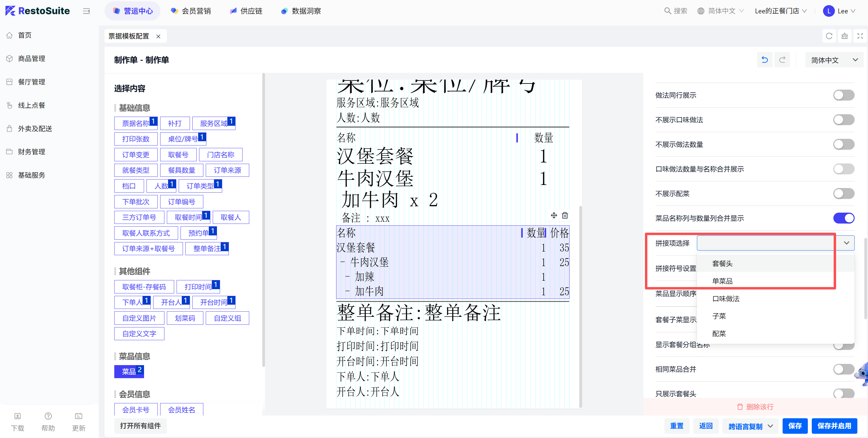The height and width of the screenshot is (438, 868).
Task: Switch to 会员营销 top tab
Action: tap(191, 11)
